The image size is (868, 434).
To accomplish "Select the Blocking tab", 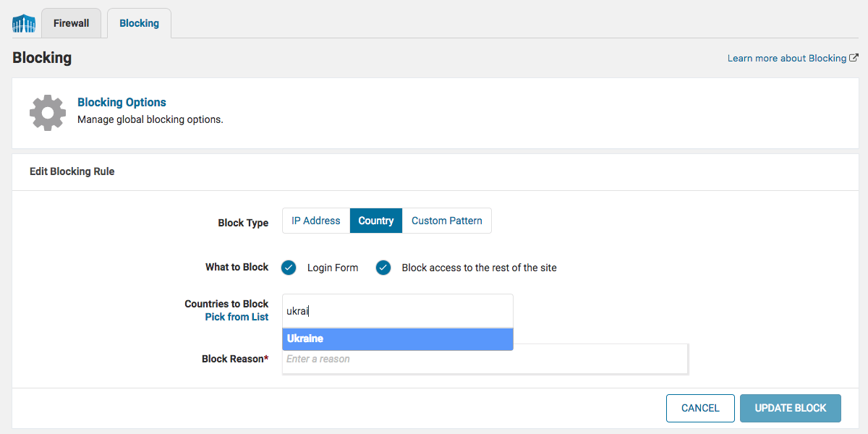I will click(139, 23).
